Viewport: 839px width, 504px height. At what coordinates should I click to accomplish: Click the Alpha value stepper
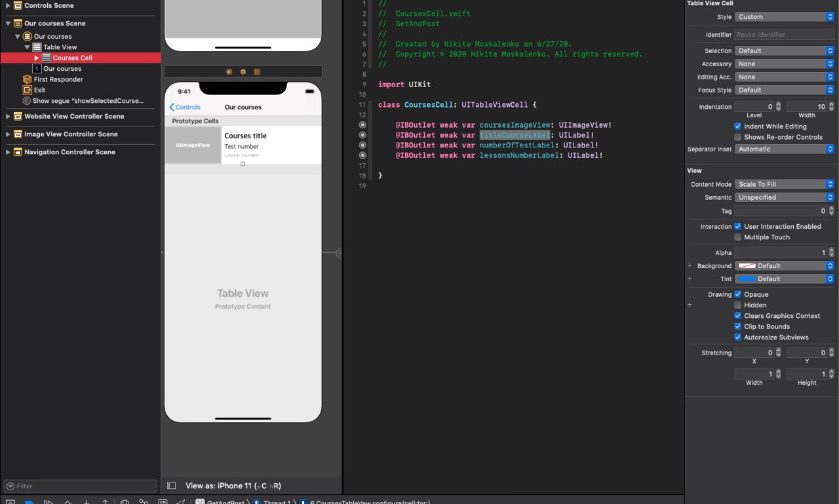point(831,252)
